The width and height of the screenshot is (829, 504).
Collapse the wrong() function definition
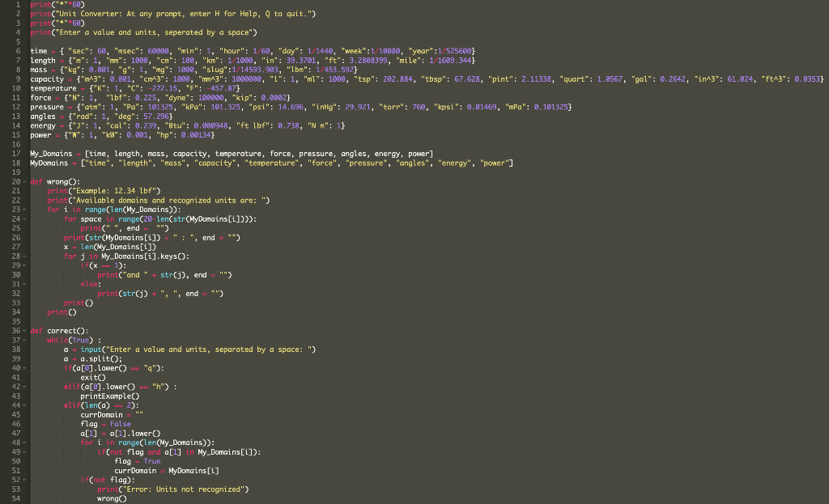(x=24, y=181)
